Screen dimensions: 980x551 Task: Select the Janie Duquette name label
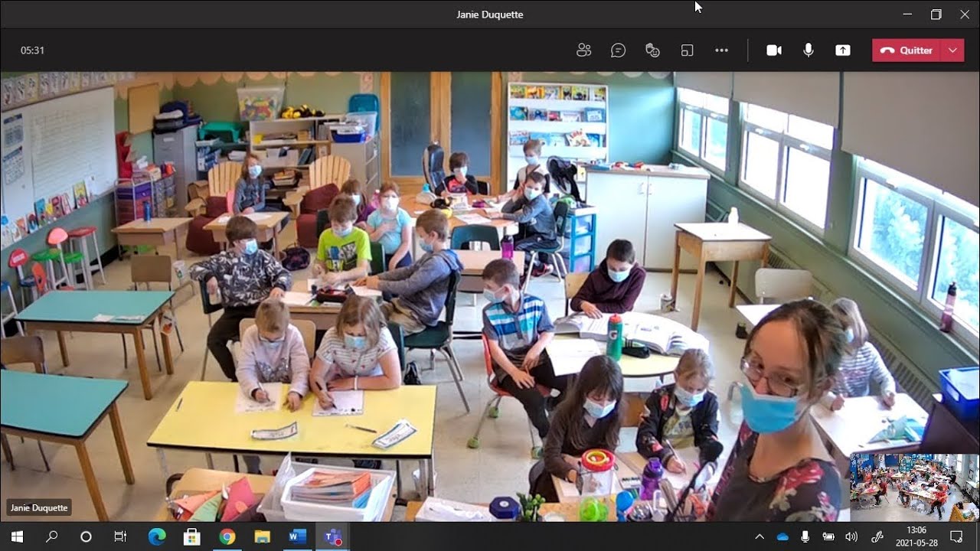coord(39,508)
